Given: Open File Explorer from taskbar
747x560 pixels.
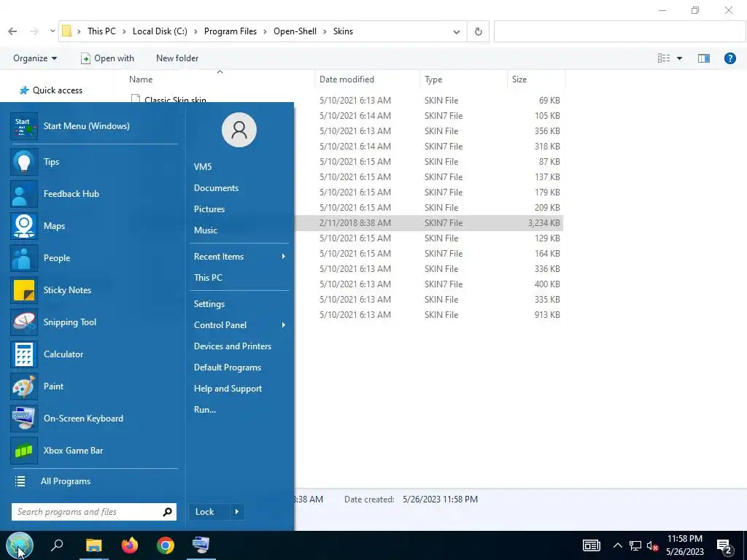Looking at the screenshot, I should click(94, 545).
